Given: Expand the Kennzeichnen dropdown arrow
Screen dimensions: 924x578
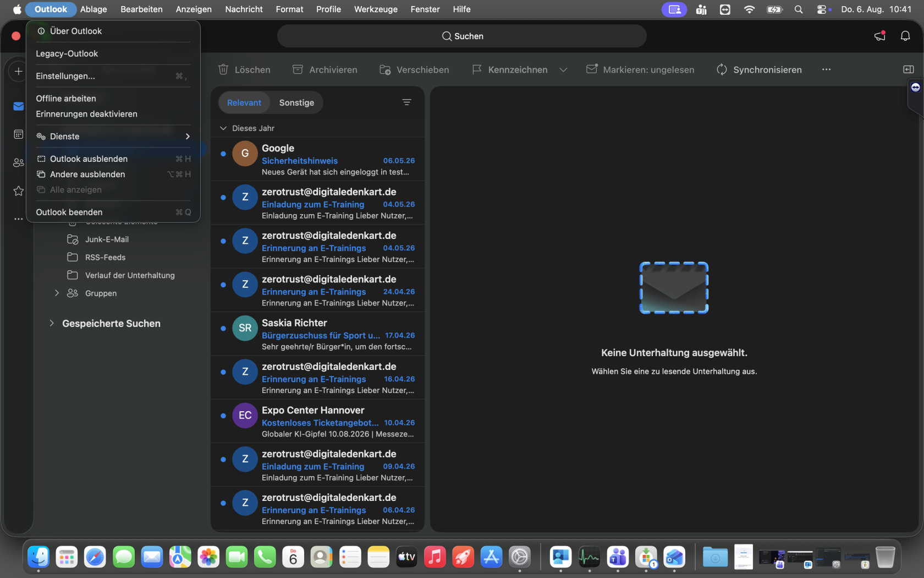Looking at the screenshot, I should pos(563,69).
